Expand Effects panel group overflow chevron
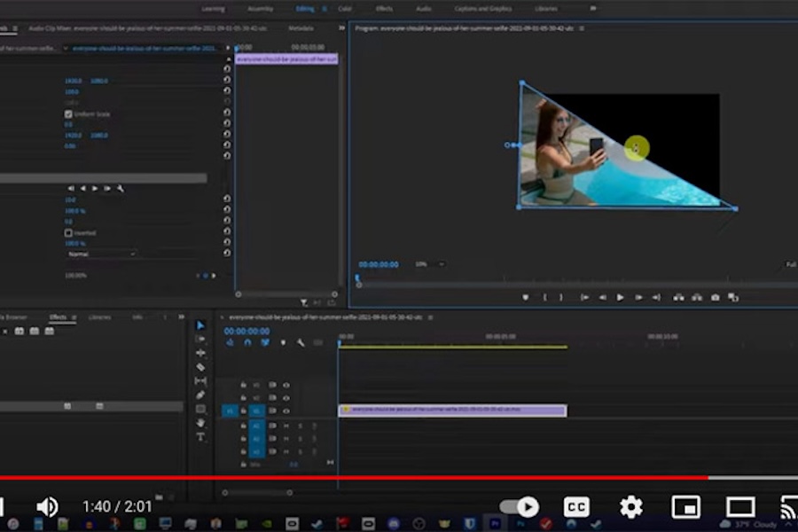 point(181,317)
